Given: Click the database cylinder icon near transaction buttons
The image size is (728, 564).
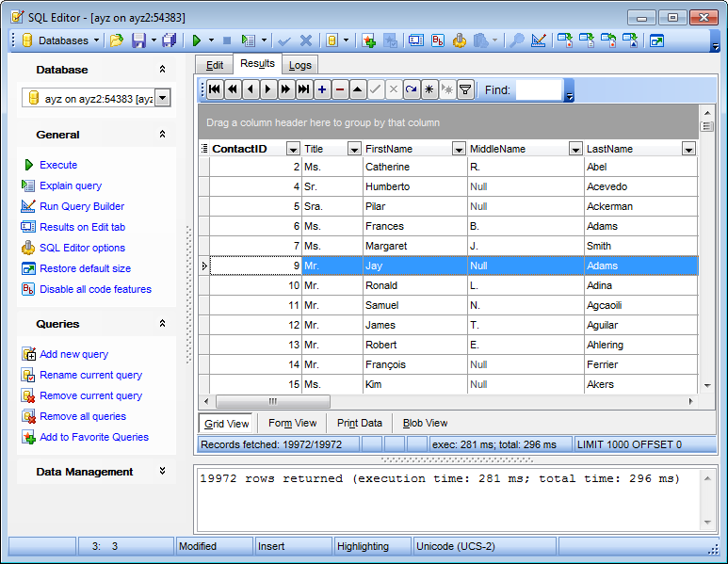Looking at the screenshot, I should (x=332, y=40).
